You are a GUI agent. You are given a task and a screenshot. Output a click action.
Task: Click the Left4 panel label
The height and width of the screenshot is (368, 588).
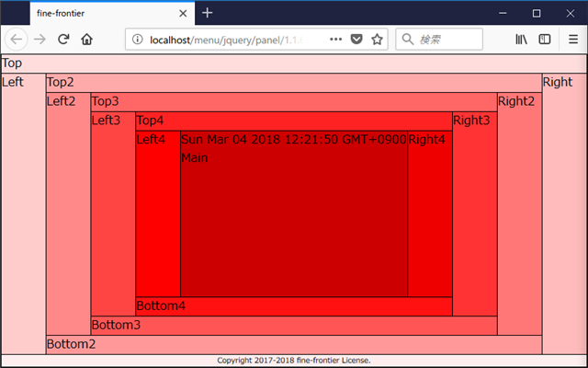tap(151, 139)
